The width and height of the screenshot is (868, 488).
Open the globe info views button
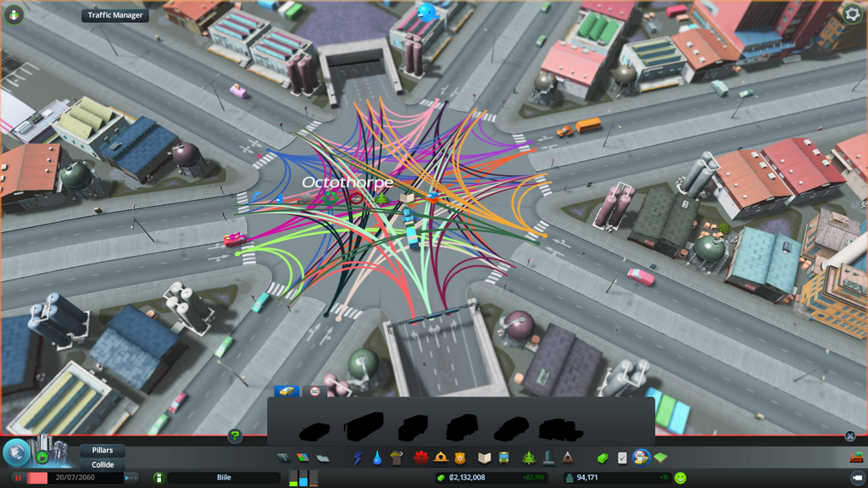pyautogui.click(x=17, y=452)
